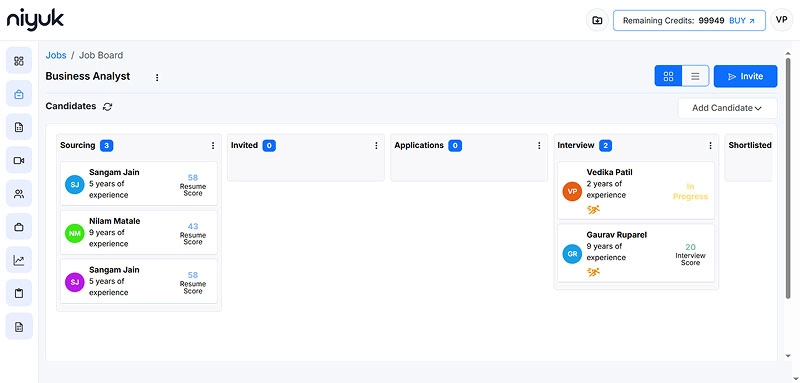This screenshot has width=800, height=383.
Task: Open the people icon in sidebar
Action: pos(19,194)
